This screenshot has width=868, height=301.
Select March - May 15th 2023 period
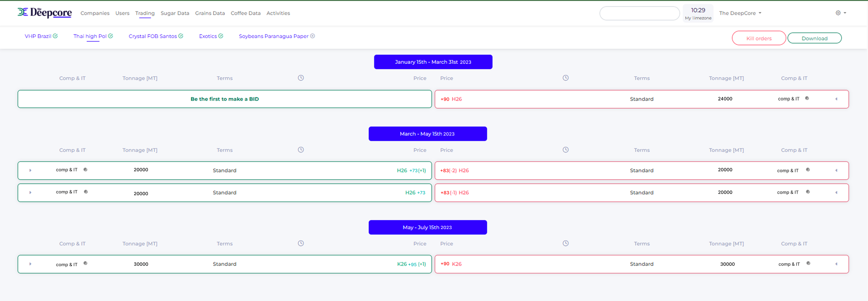click(428, 134)
